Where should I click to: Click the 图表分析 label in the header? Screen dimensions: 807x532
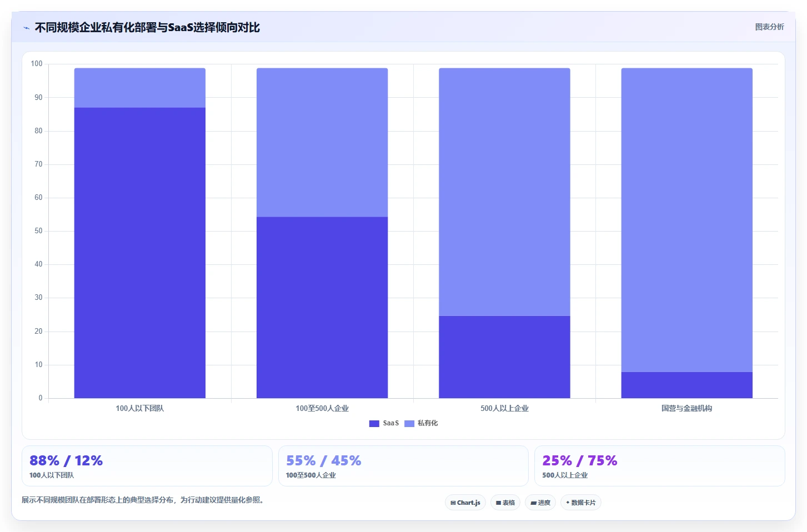[x=769, y=27]
